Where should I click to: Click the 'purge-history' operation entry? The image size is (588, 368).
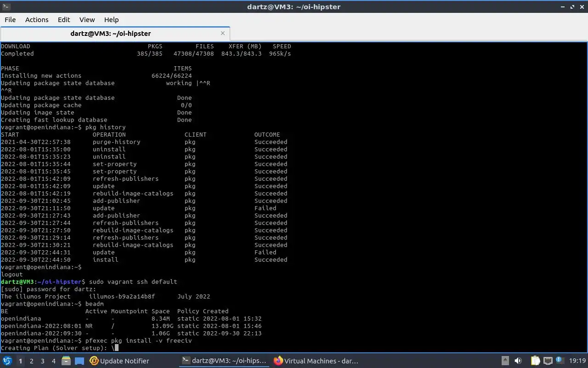(x=117, y=142)
